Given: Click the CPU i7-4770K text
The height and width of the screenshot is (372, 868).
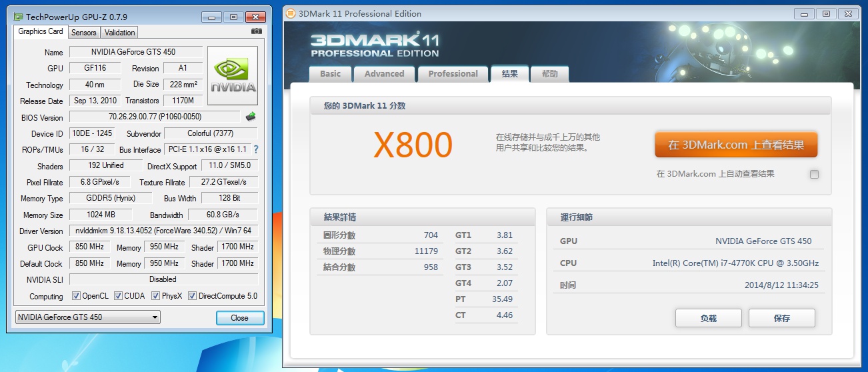Looking at the screenshot, I should (x=735, y=263).
